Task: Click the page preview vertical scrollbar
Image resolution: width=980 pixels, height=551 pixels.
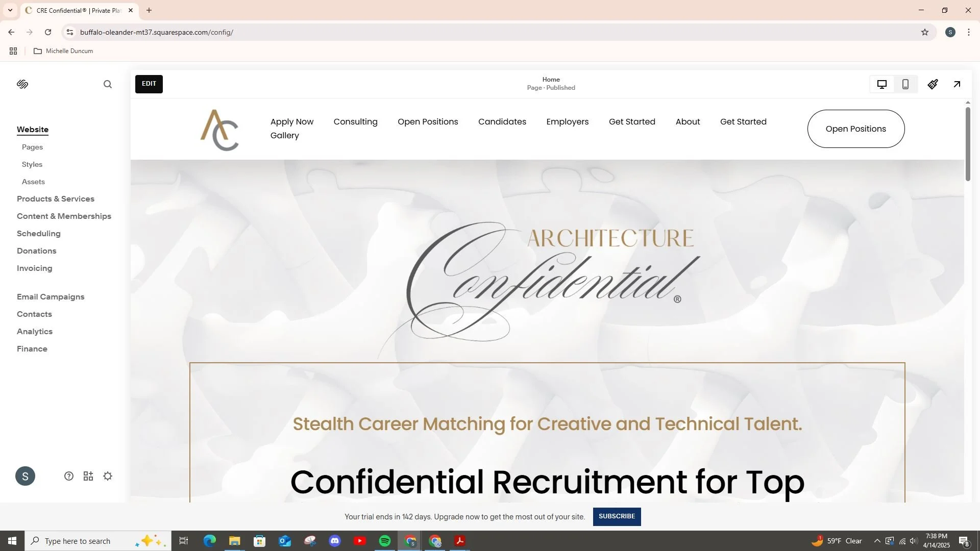Action: click(968, 144)
